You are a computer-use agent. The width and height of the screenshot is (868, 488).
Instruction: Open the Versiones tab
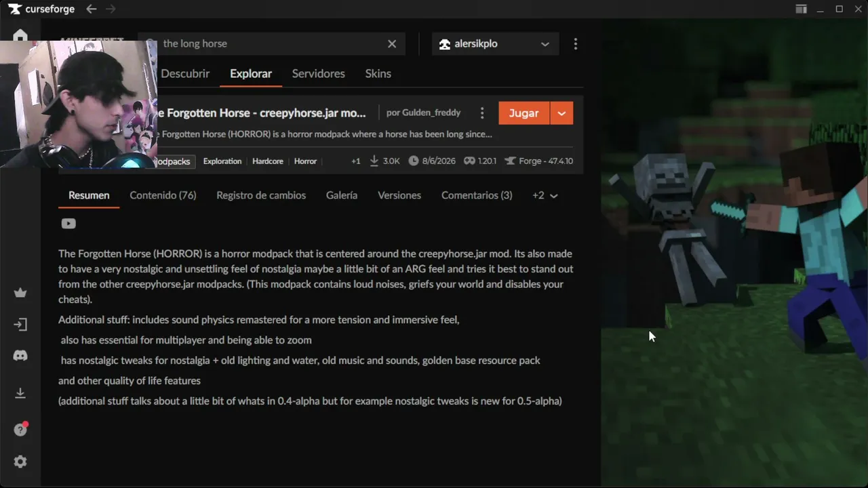pyautogui.click(x=399, y=195)
